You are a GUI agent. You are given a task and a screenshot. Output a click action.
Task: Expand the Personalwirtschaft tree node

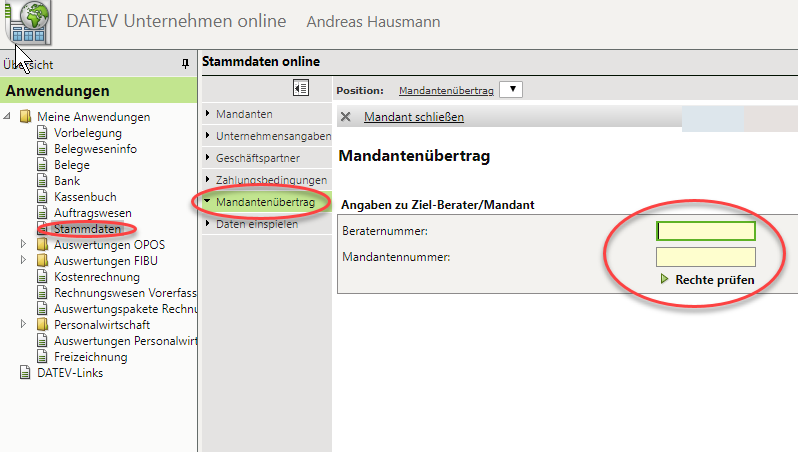pos(23,324)
